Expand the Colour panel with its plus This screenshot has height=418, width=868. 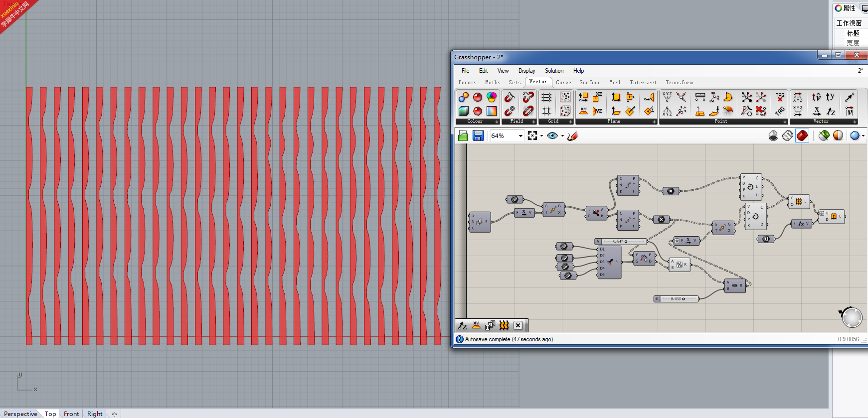497,122
